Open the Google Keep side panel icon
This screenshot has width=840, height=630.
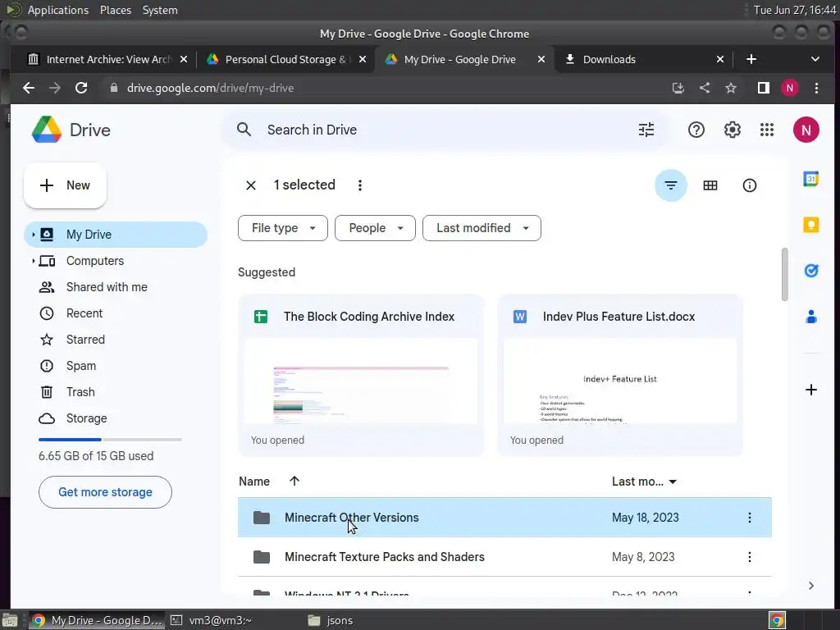[810, 225]
